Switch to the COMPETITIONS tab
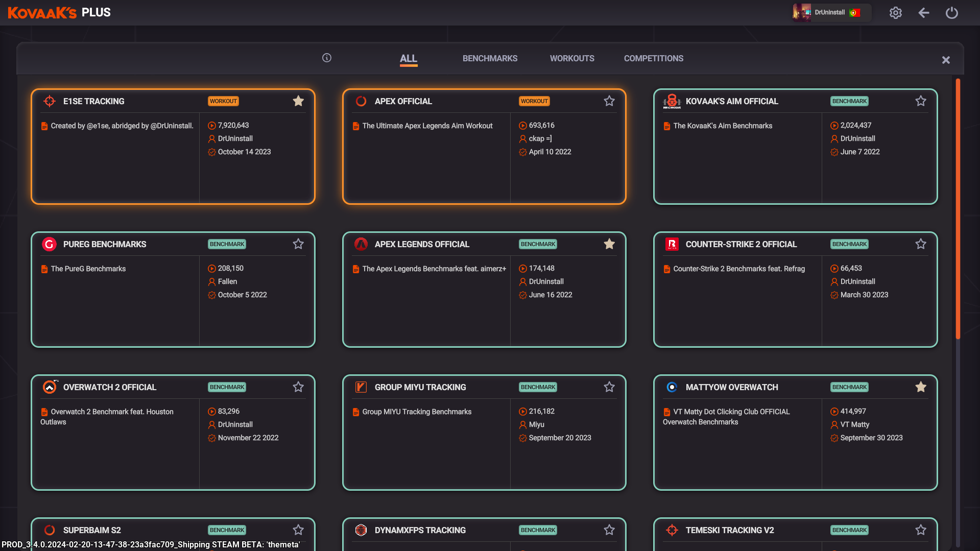 point(654,59)
